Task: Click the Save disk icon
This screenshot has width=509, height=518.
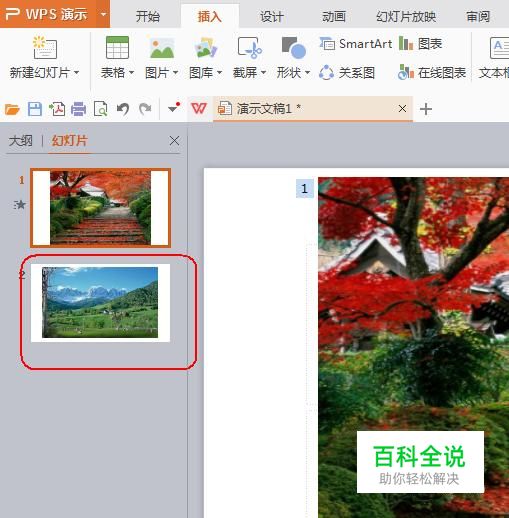Action: point(35,109)
